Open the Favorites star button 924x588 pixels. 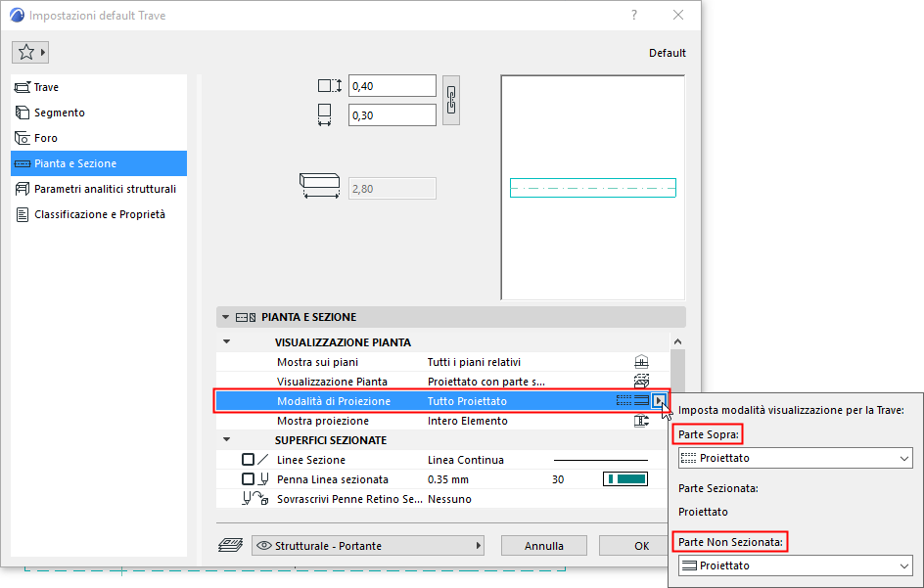click(x=30, y=53)
